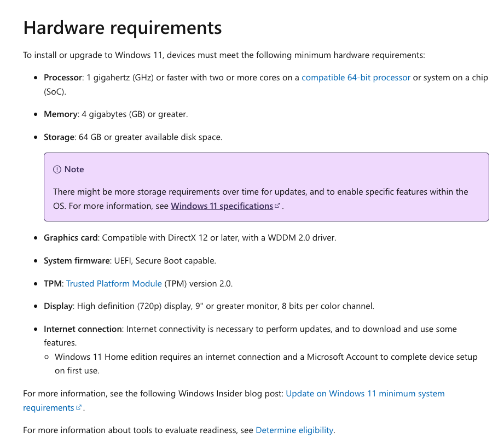Click the Note label in purple box
The width and height of the screenshot is (504, 444).
tap(74, 170)
